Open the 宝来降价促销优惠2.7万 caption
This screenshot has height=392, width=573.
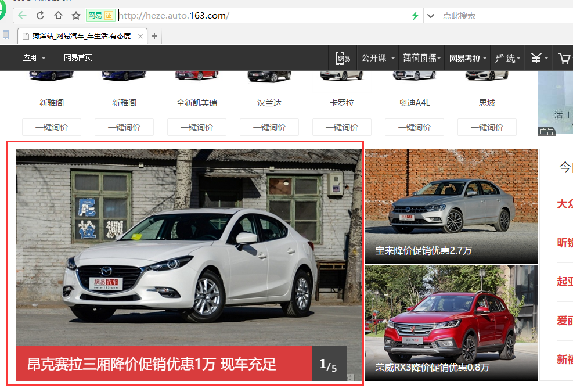(x=423, y=251)
